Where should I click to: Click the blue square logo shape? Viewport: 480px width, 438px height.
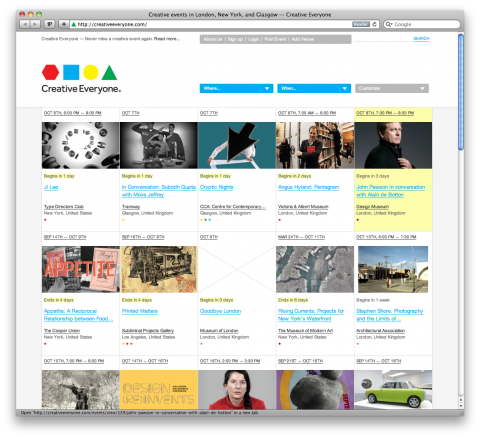point(71,72)
